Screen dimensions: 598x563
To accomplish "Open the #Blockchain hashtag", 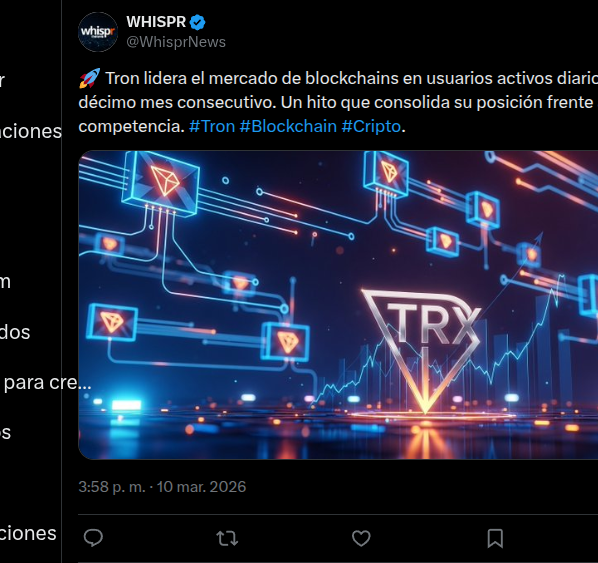I will 288,126.
